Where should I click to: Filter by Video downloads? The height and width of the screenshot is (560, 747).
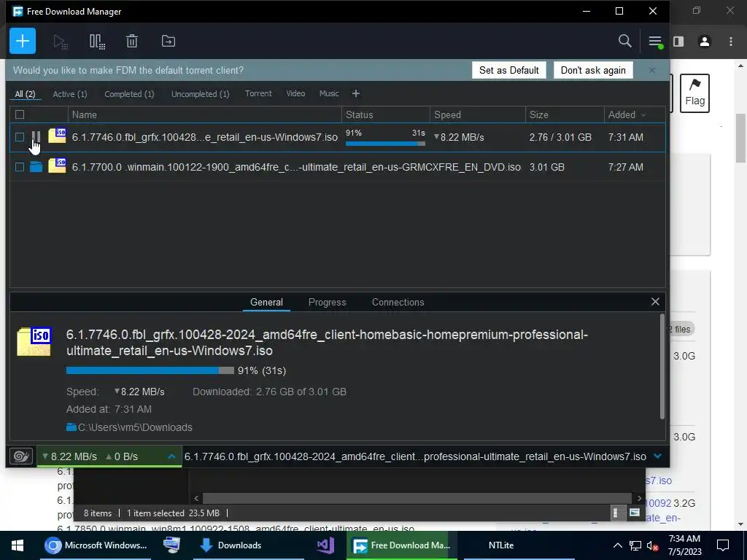[x=295, y=93]
